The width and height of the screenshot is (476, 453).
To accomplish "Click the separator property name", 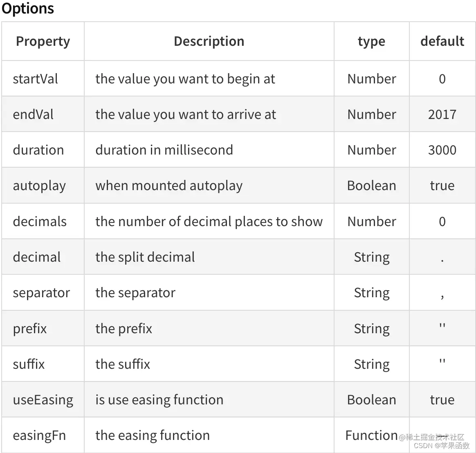I will click(x=41, y=293).
